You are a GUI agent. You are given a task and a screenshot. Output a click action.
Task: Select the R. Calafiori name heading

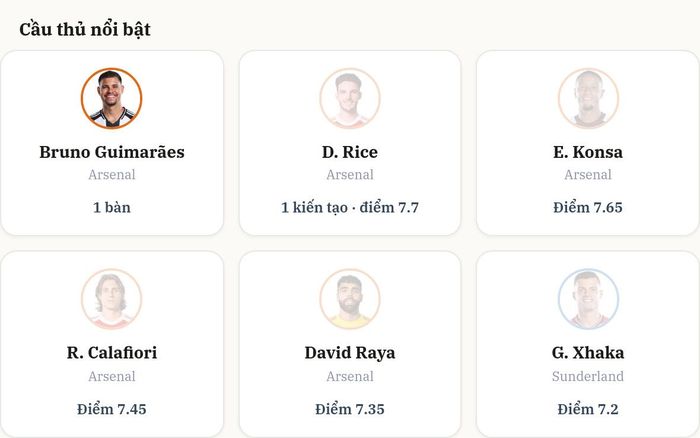click(x=112, y=353)
